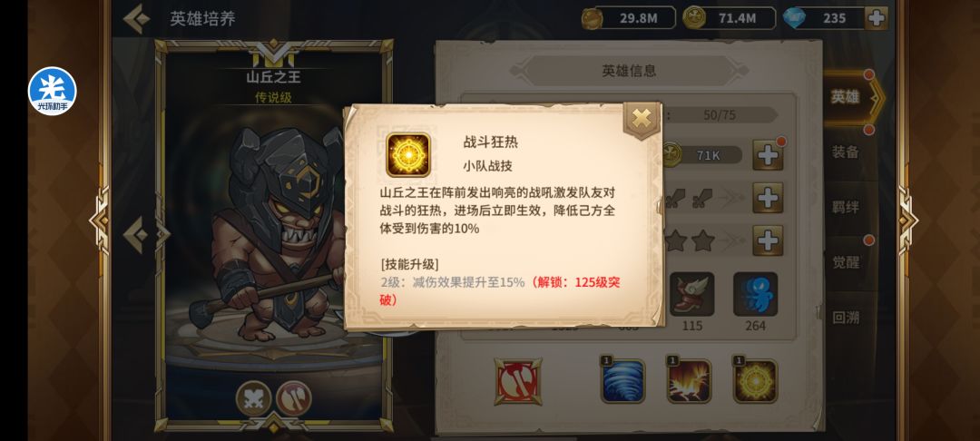
Task: Add more diamonds with plus icon
Action: [877, 18]
